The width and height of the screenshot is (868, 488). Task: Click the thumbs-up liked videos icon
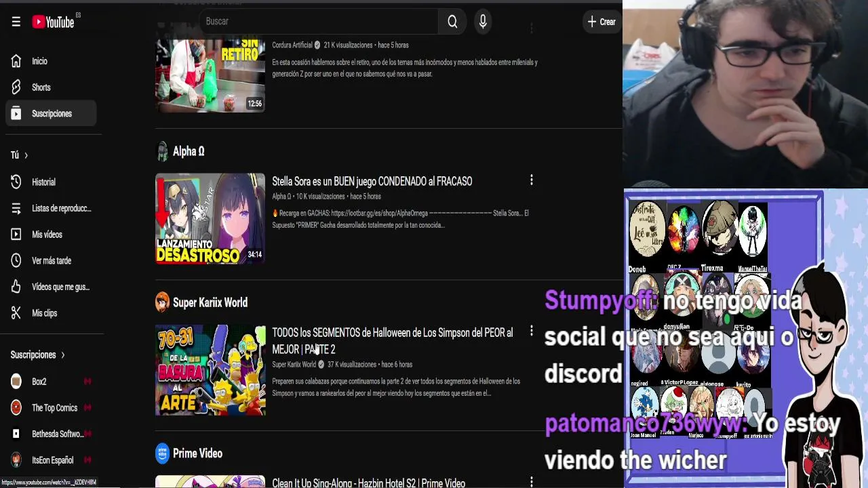click(16, 287)
